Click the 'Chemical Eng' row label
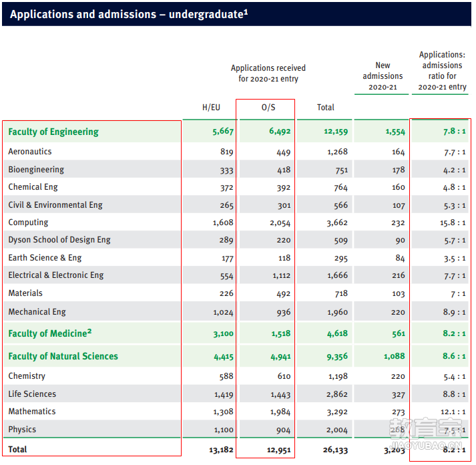The height and width of the screenshot is (465, 476). pos(33,187)
